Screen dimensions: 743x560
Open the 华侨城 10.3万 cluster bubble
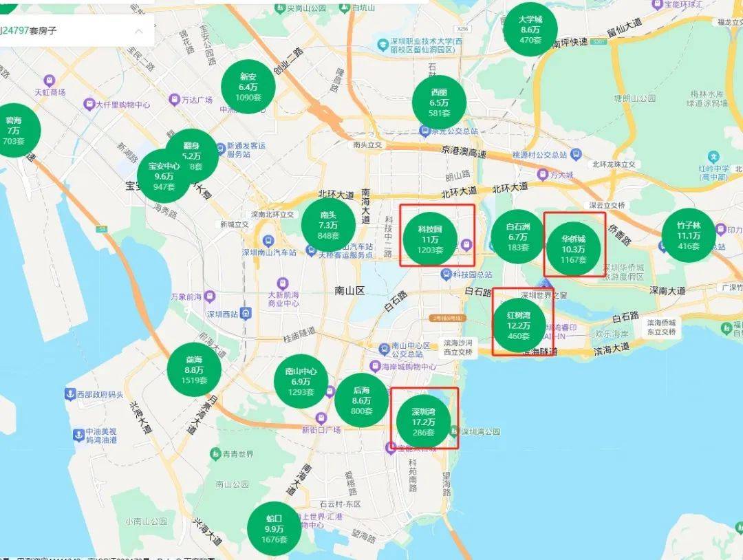click(x=574, y=249)
